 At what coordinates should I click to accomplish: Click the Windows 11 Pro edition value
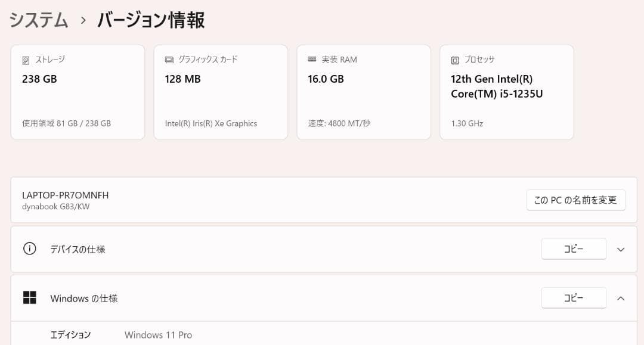[x=158, y=335]
